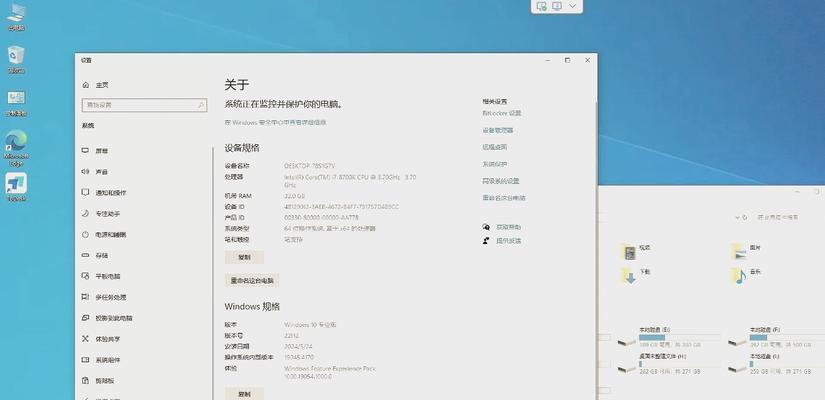Open 体验共享 (Shared experiences) page
825x400 pixels.
pos(101,339)
